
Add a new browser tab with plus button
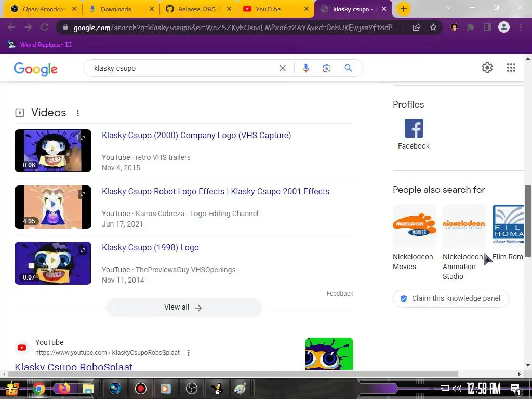point(403,9)
